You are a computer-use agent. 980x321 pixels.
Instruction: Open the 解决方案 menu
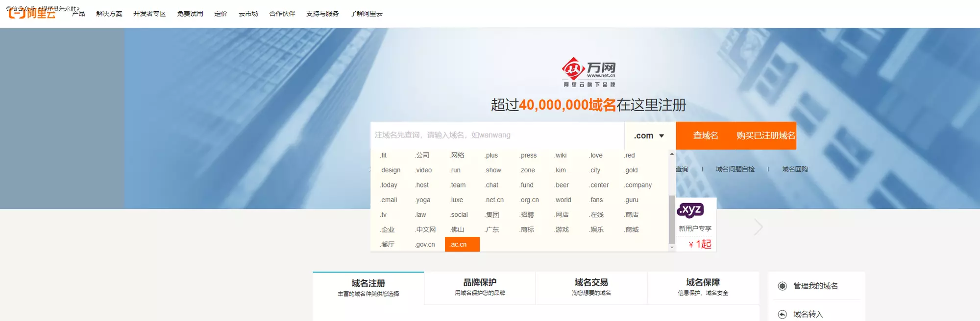pyautogui.click(x=109, y=14)
